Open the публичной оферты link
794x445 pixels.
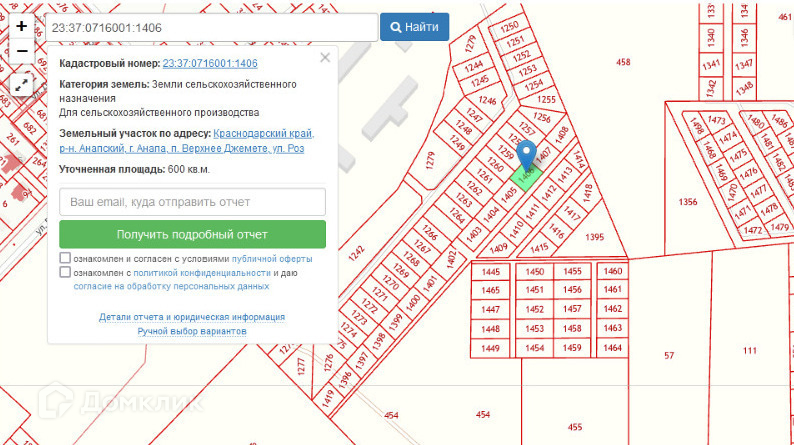click(272, 259)
